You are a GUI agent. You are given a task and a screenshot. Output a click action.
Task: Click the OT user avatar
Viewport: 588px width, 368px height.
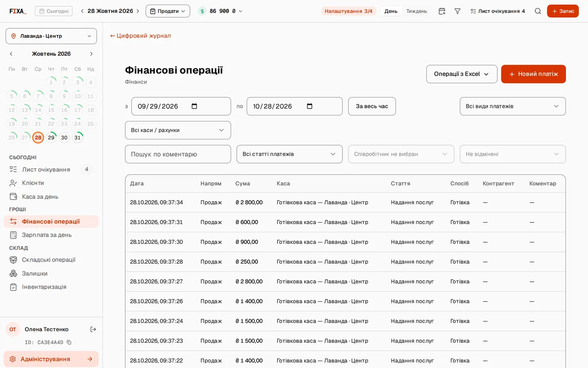pos(13,329)
